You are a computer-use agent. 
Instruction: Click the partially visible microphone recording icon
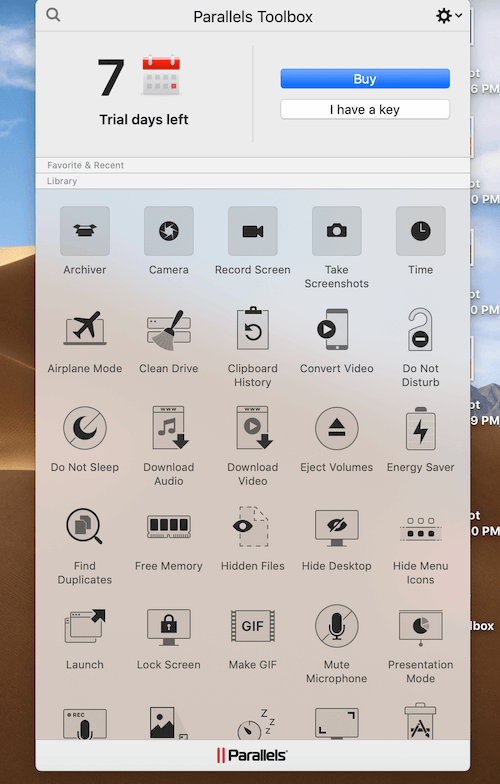coord(84,724)
